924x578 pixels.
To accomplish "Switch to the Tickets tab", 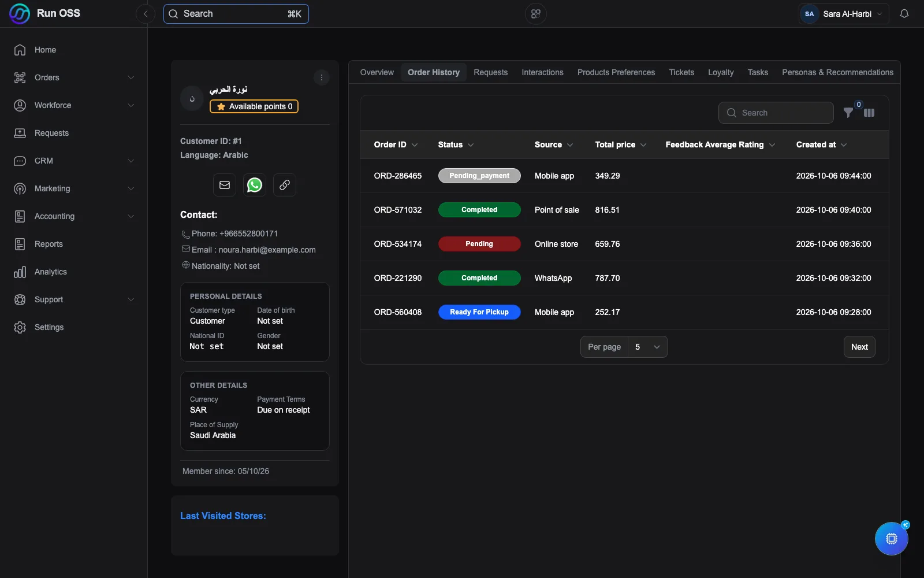I will (x=681, y=72).
